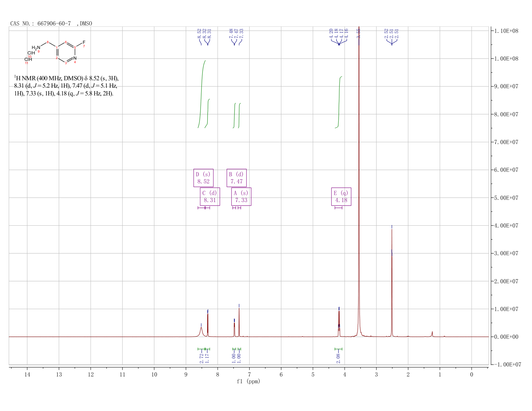
Task: Click the f1 (ppm) axis title
Action: point(248,381)
